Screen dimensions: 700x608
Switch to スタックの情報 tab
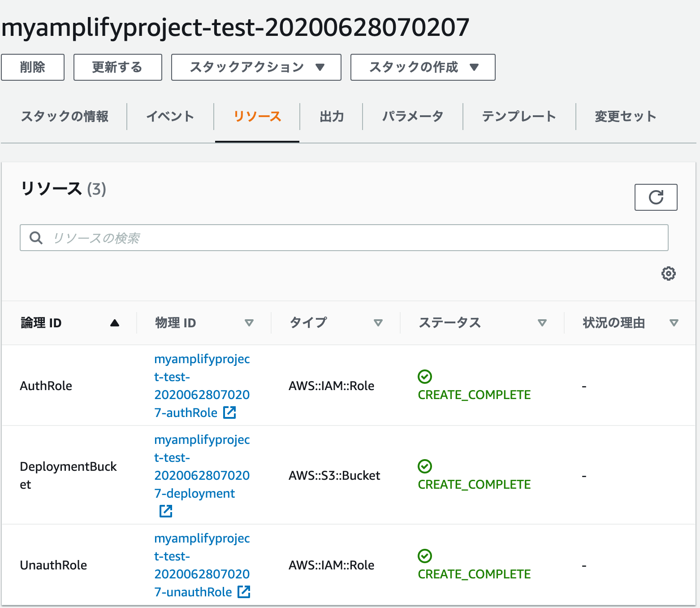[65, 117]
